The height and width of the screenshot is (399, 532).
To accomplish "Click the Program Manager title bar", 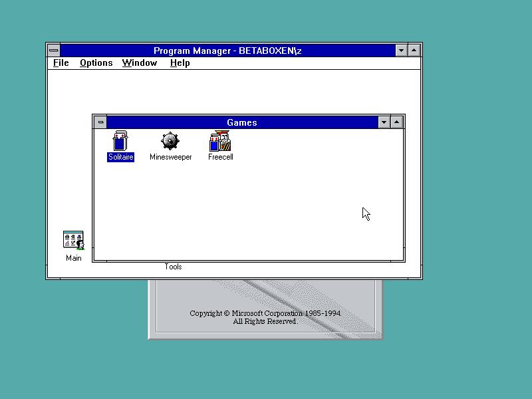I will (227, 51).
